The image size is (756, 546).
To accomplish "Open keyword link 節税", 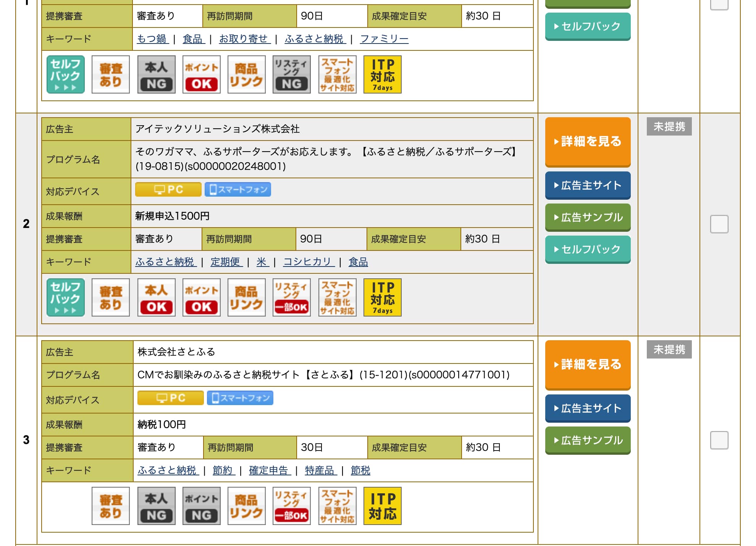I will (360, 470).
